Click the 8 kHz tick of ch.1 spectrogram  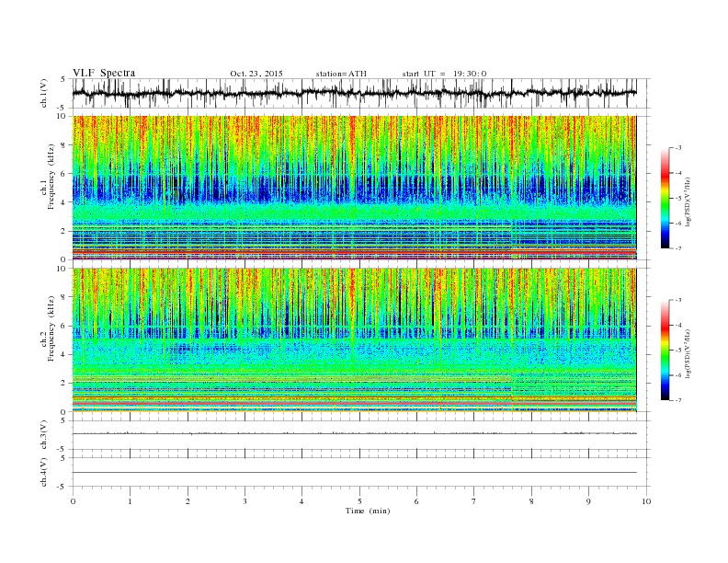(64, 145)
